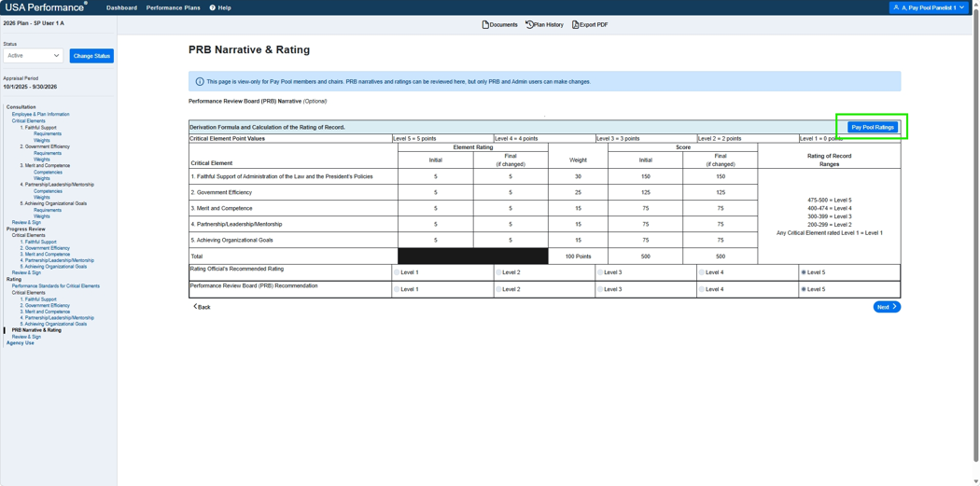Image resolution: width=980 pixels, height=486 pixels.
Task: Click the '100 Points' total weight cell
Action: 578,257
